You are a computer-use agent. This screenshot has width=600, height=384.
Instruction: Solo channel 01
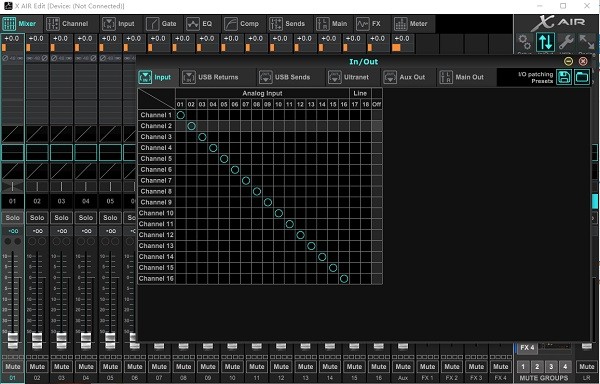pyautogui.click(x=13, y=218)
